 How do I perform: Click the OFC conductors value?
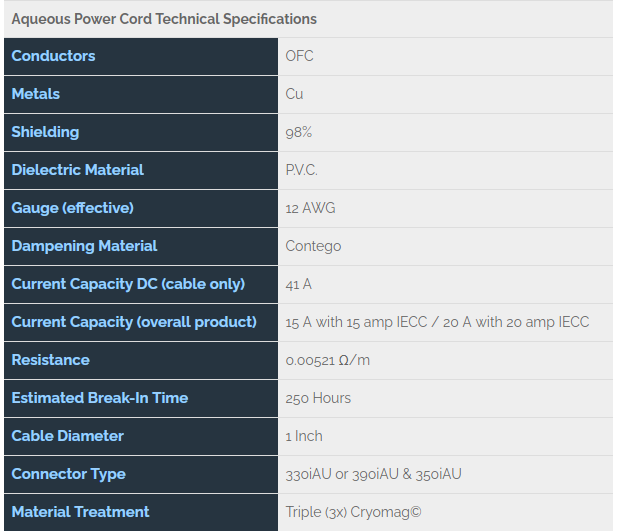tap(299, 56)
